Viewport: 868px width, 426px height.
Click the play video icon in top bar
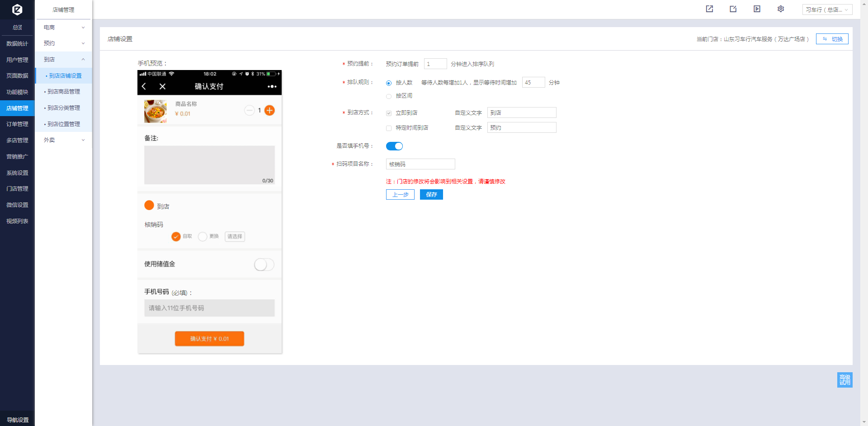coord(757,9)
